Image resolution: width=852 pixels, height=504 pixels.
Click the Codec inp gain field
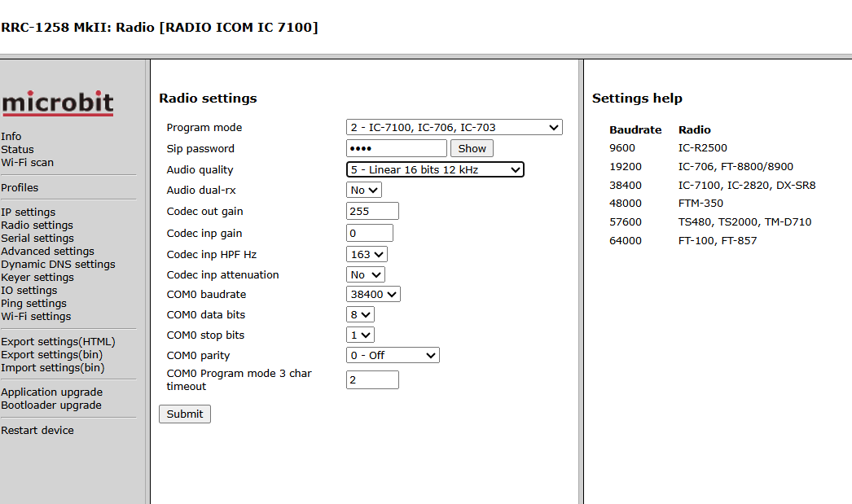369,233
